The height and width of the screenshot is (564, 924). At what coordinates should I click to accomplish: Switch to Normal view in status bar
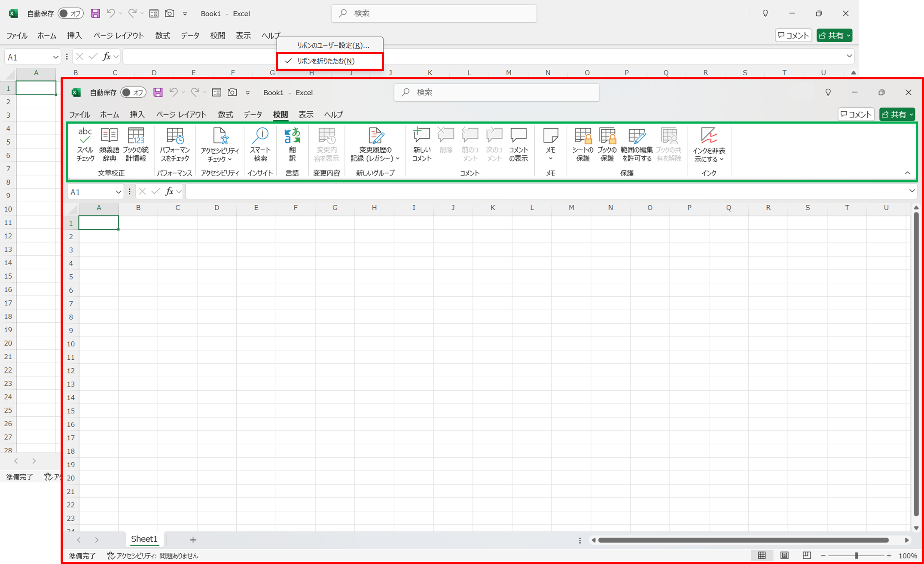tap(762, 555)
